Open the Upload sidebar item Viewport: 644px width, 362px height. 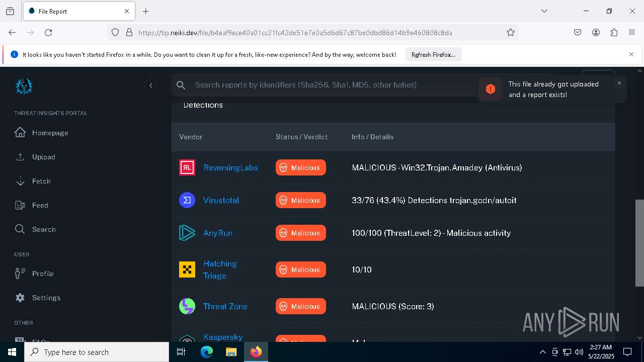point(35,157)
